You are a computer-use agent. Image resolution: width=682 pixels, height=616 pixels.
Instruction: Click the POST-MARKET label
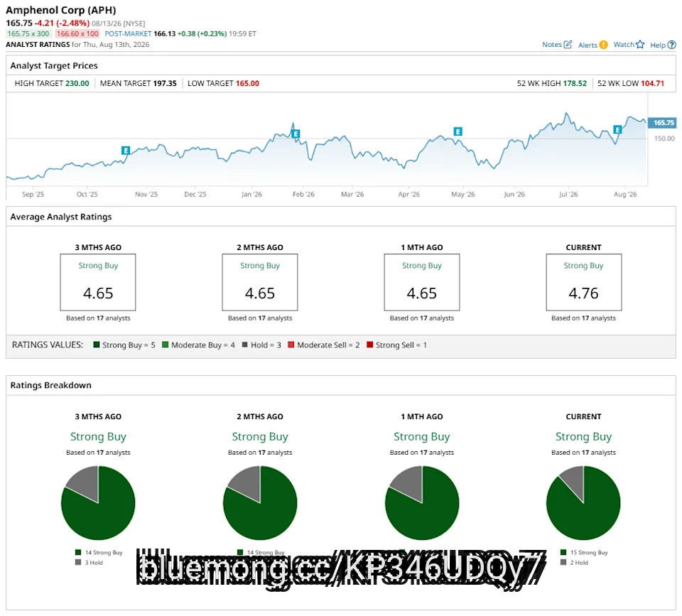(x=128, y=33)
